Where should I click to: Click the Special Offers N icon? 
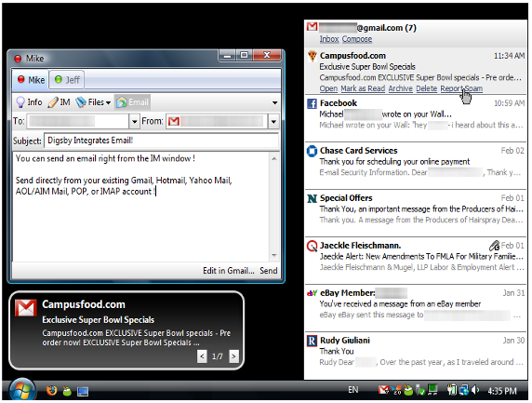[x=312, y=198]
